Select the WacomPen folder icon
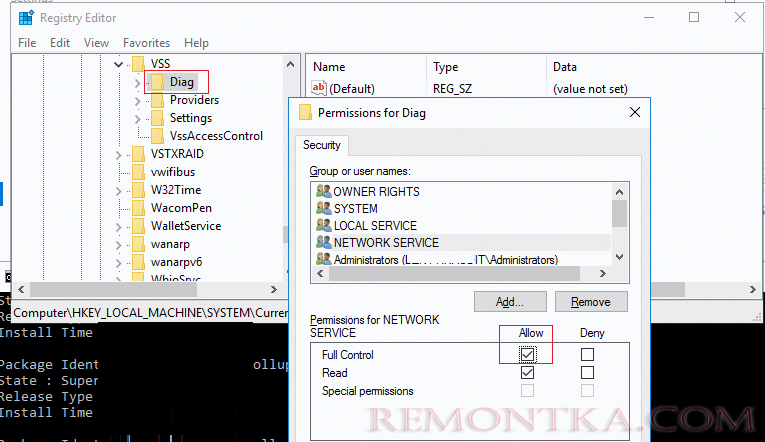This screenshot has width=765, height=442. pos(139,208)
